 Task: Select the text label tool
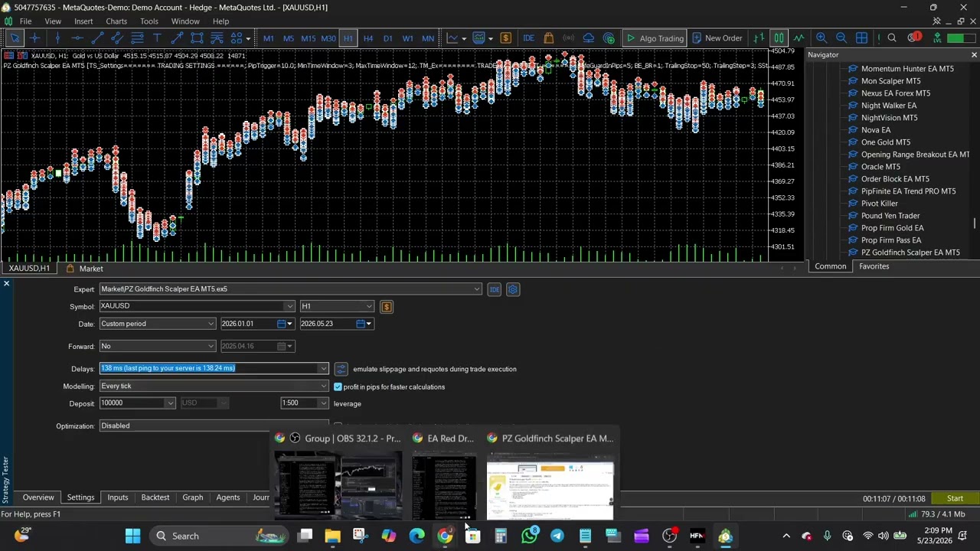pyautogui.click(x=157, y=38)
